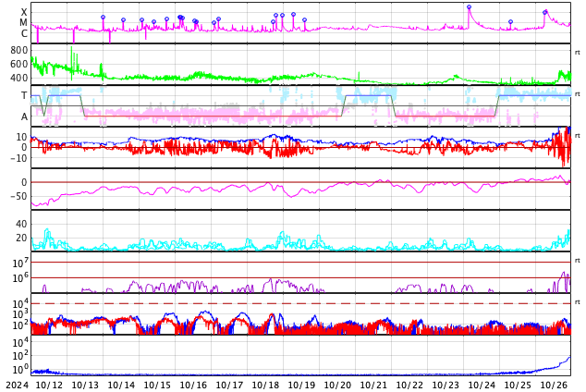Viewport: 586px width, 392px height.
Task: Click the '10/19' date label
Action: point(301,385)
